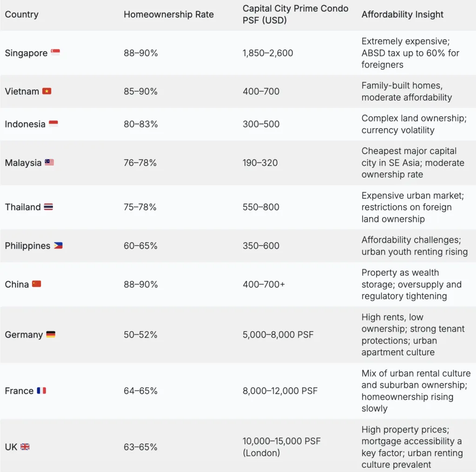Click the Indonesia flag icon
Image resolution: width=476 pixels, height=472 pixels.
click(53, 124)
